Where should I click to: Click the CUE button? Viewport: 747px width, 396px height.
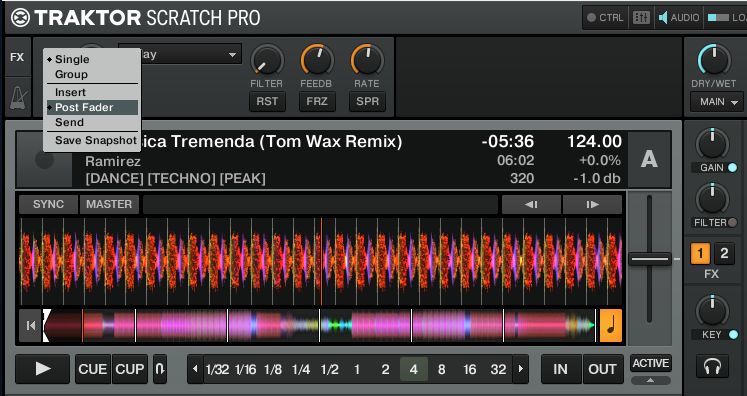click(92, 369)
